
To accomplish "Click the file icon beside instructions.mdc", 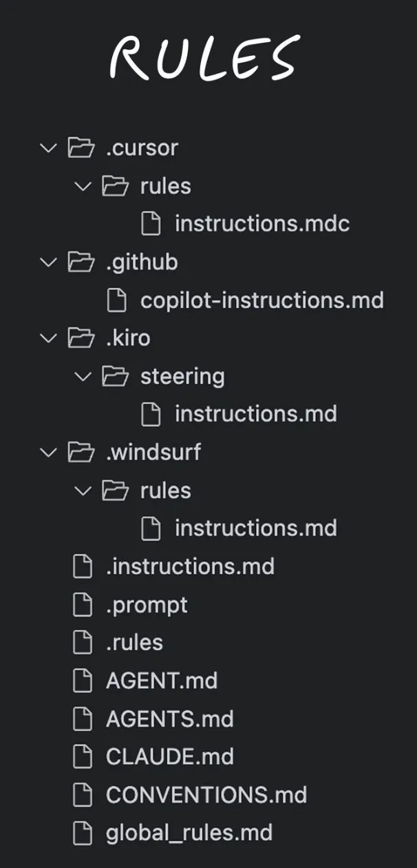I will point(151,224).
